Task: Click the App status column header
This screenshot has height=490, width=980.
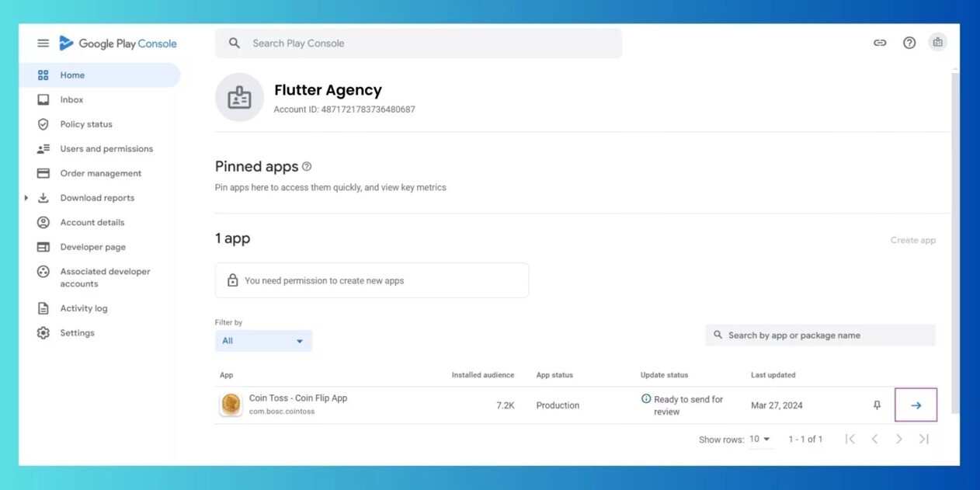Action: tap(554, 375)
